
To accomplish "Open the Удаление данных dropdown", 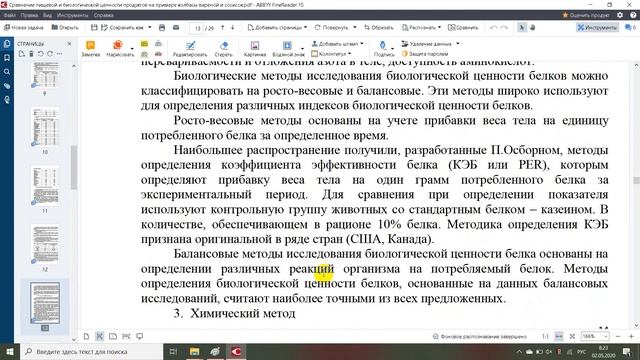I will coord(431,44).
